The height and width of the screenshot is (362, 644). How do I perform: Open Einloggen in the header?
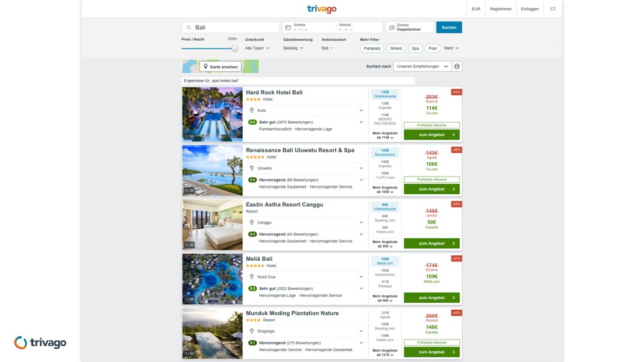[x=530, y=9]
